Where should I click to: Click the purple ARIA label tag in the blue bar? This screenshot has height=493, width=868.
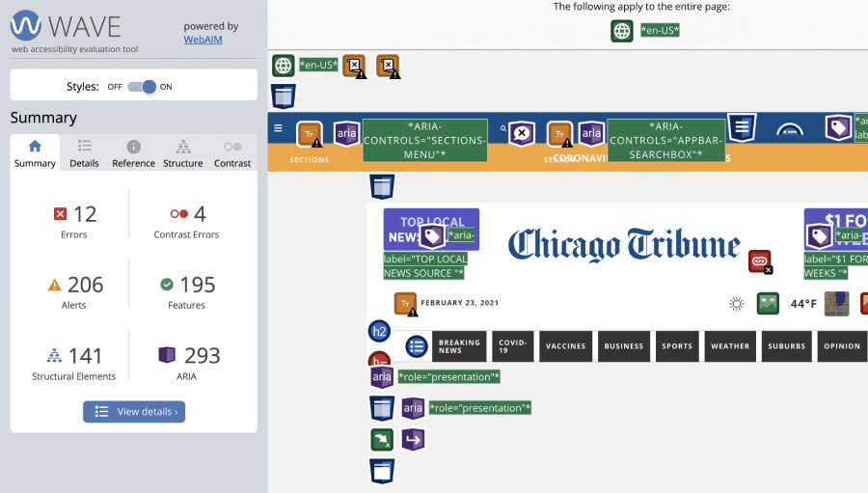[x=838, y=128]
